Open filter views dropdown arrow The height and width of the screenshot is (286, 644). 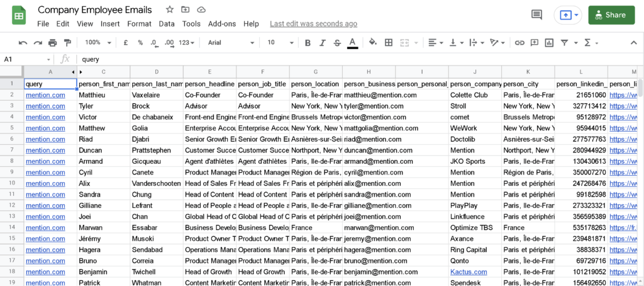tap(576, 43)
